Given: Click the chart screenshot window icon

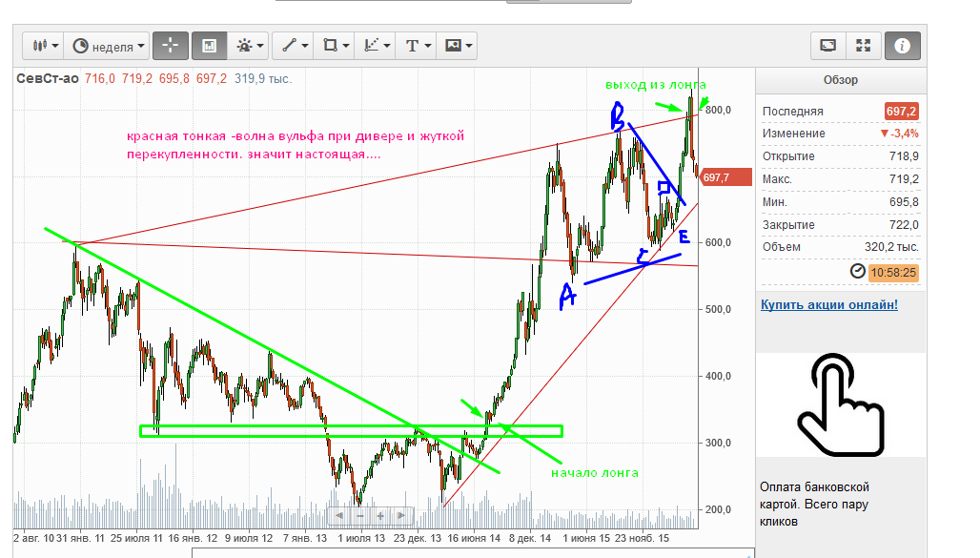Looking at the screenshot, I should tap(828, 46).
